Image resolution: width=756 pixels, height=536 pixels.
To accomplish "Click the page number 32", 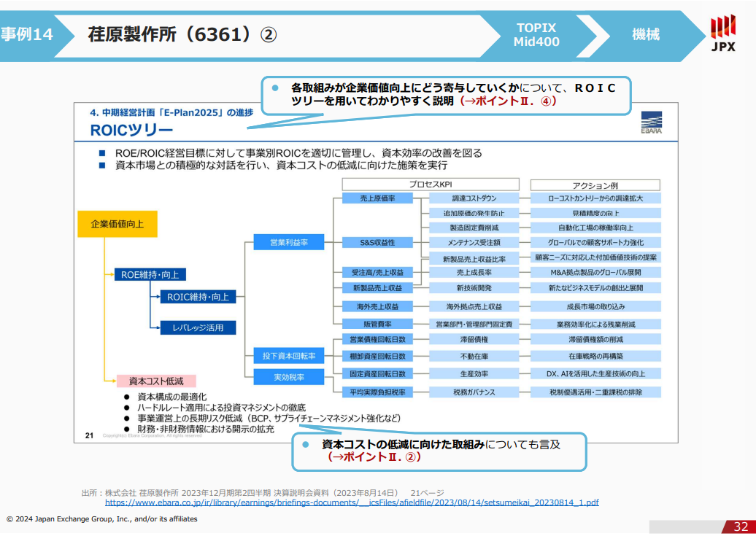I will (741, 527).
